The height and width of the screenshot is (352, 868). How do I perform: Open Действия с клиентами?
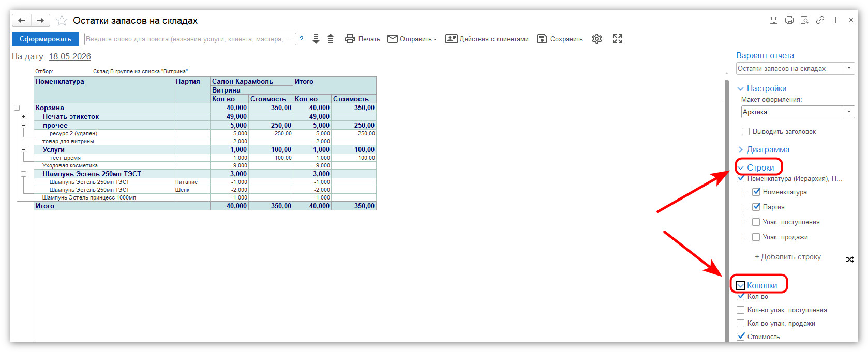(487, 39)
